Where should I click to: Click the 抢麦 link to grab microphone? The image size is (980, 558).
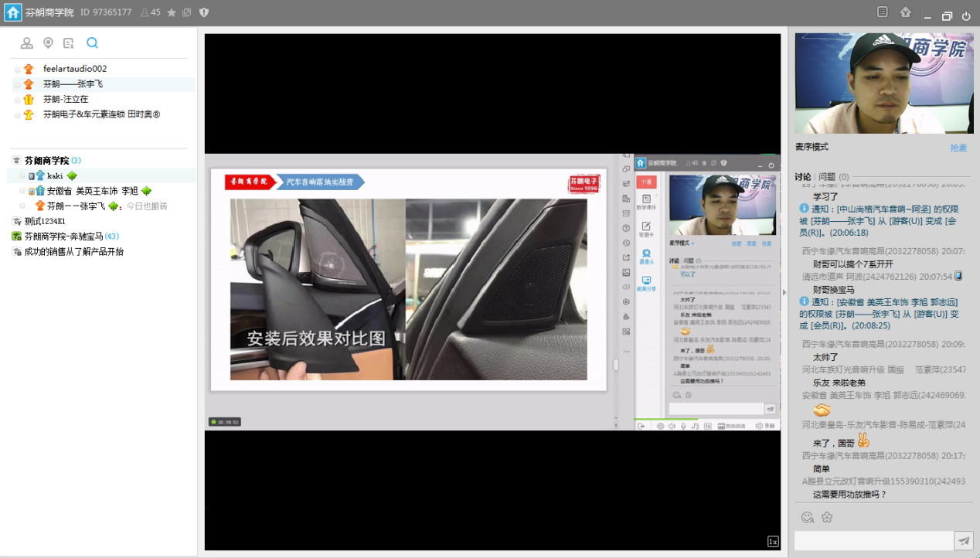tap(958, 148)
